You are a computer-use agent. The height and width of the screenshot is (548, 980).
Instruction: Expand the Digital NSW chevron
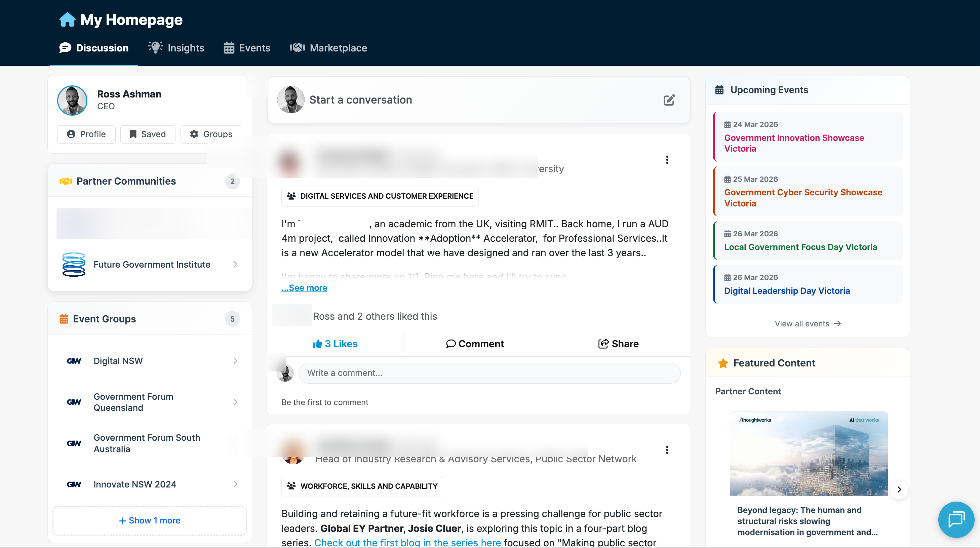(235, 361)
